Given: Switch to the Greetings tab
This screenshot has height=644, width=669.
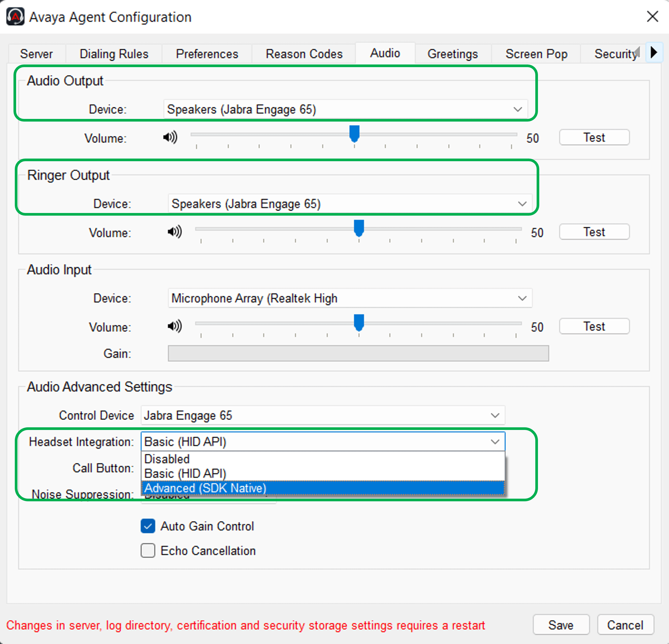Looking at the screenshot, I should pos(453,54).
